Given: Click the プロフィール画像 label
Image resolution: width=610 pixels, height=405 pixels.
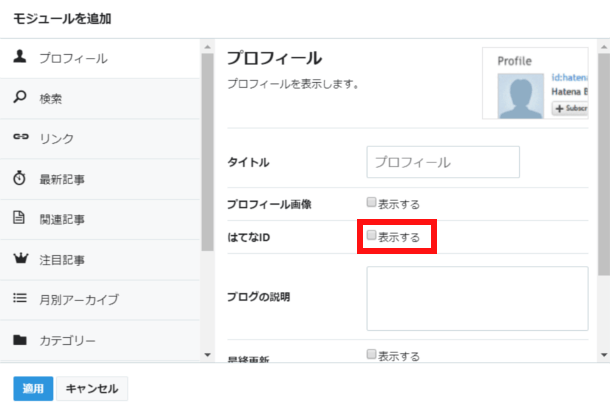Looking at the screenshot, I should point(269,204).
